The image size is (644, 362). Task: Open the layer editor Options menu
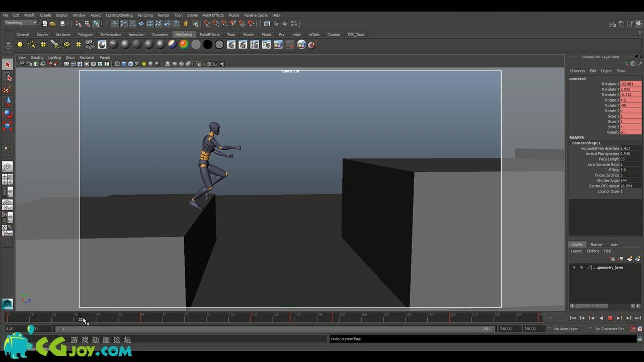point(593,251)
